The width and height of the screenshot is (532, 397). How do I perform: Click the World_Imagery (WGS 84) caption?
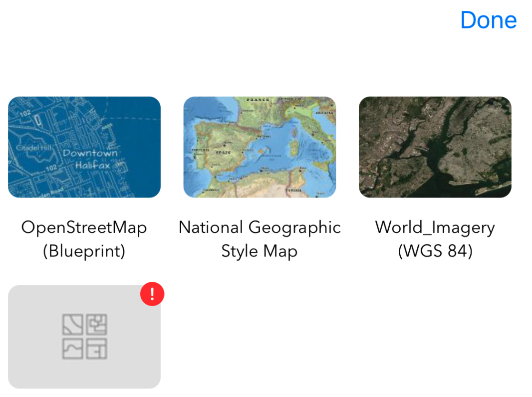(435, 239)
